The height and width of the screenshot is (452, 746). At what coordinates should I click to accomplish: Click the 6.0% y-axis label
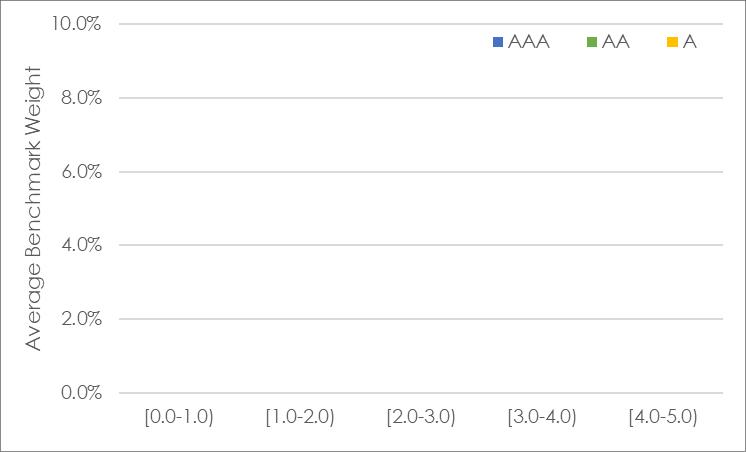[81, 172]
